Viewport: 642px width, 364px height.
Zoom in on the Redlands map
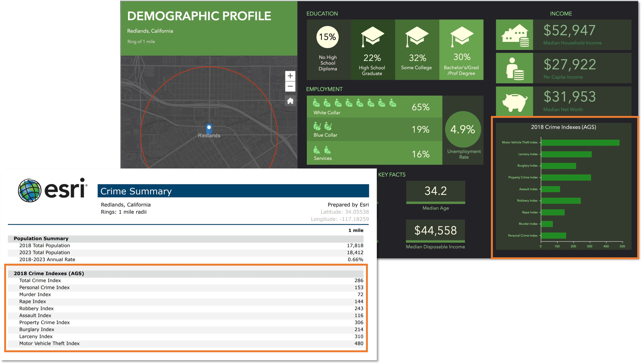[x=290, y=76]
